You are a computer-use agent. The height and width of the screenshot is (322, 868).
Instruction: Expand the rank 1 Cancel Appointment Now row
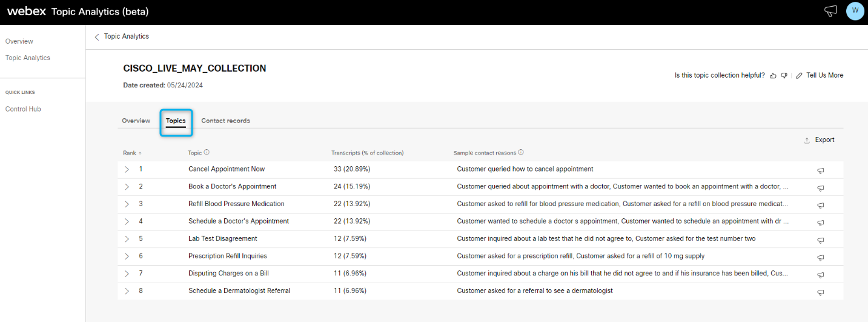pyautogui.click(x=127, y=170)
